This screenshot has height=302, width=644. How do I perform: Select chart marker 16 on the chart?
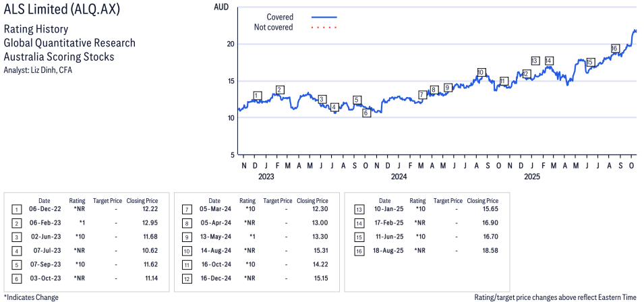614,49
